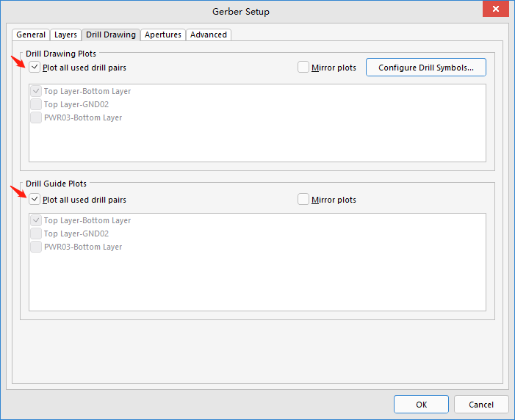Go to the Apertures tab
This screenshot has width=515, height=420.
click(163, 35)
